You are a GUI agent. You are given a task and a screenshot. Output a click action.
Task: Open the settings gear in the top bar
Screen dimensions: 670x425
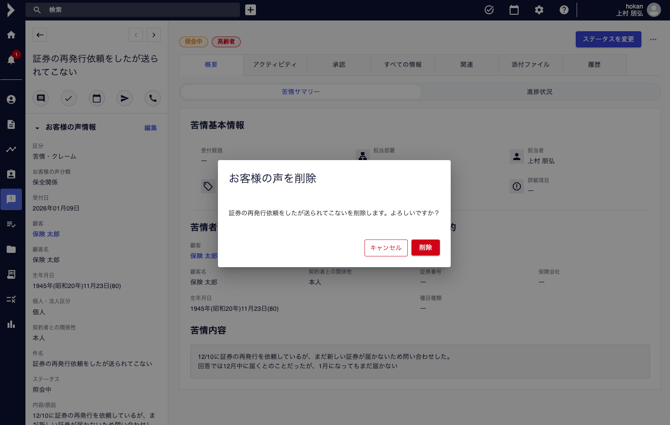(539, 10)
